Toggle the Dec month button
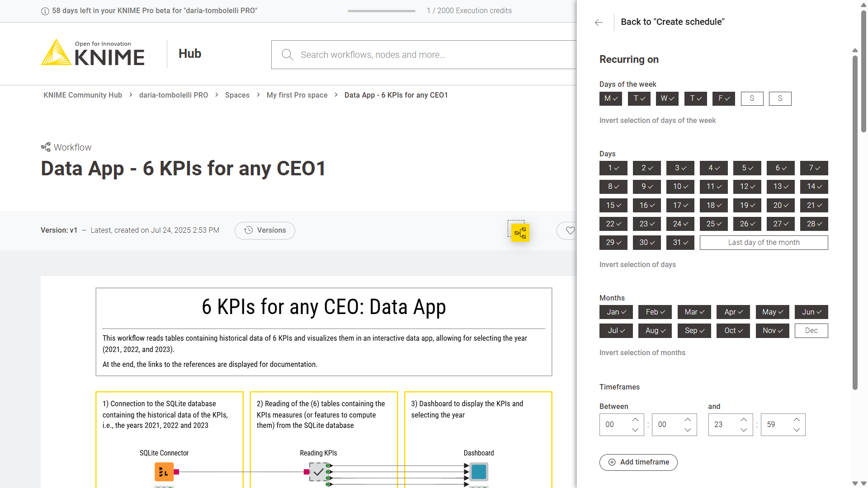Image resolution: width=868 pixels, height=488 pixels. pyautogui.click(x=811, y=331)
